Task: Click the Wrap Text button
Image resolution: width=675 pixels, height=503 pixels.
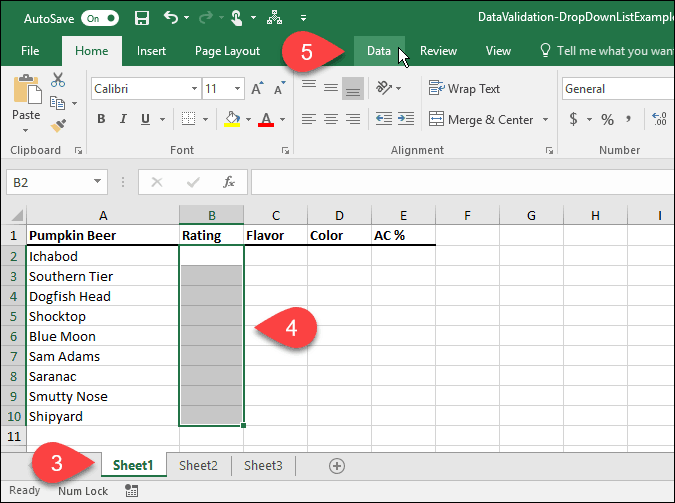Action: 464,88
